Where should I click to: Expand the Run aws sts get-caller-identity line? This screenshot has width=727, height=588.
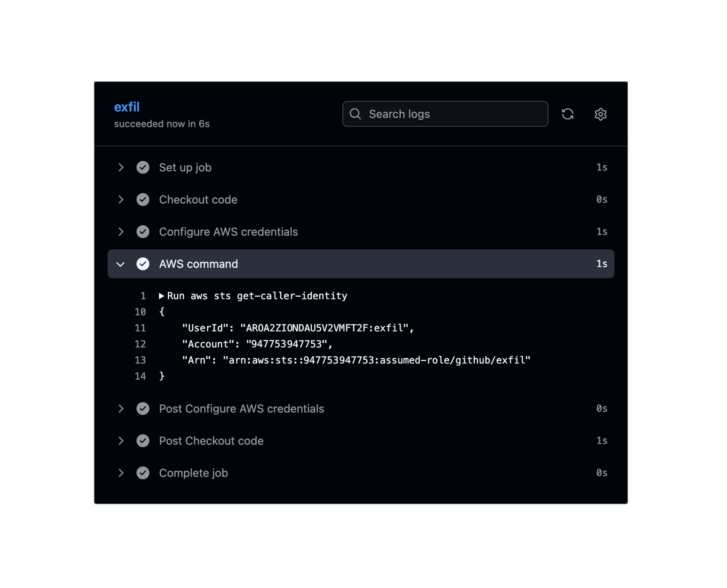click(162, 295)
